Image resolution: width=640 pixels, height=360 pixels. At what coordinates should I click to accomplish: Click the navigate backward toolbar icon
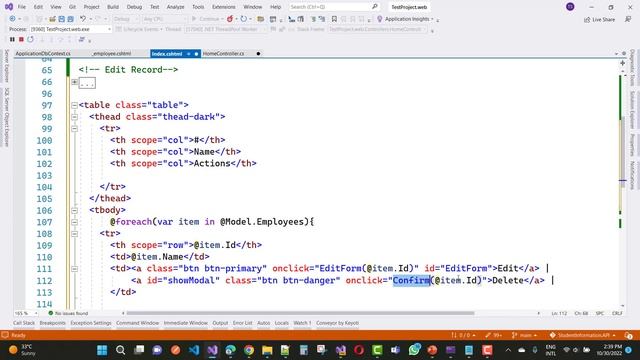click(12, 19)
